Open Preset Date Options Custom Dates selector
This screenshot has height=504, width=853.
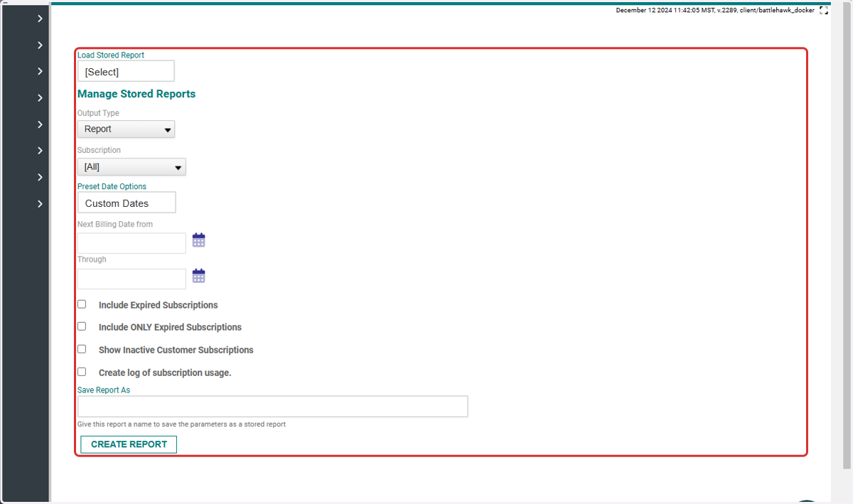click(x=127, y=203)
